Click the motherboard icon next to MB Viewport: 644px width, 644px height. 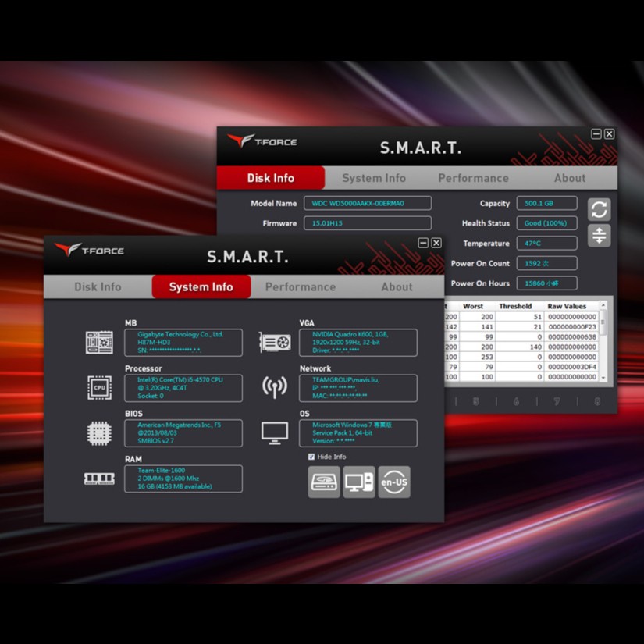click(x=99, y=342)
